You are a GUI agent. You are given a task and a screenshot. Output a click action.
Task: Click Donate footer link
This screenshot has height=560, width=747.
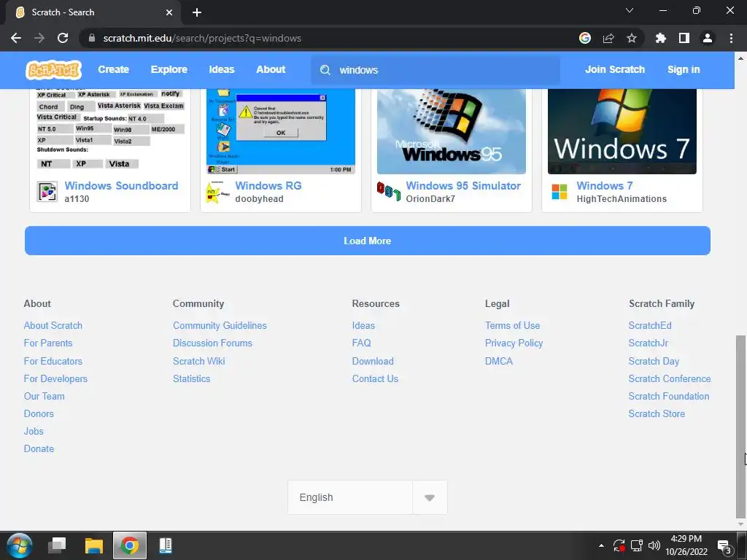coord(39,448)
